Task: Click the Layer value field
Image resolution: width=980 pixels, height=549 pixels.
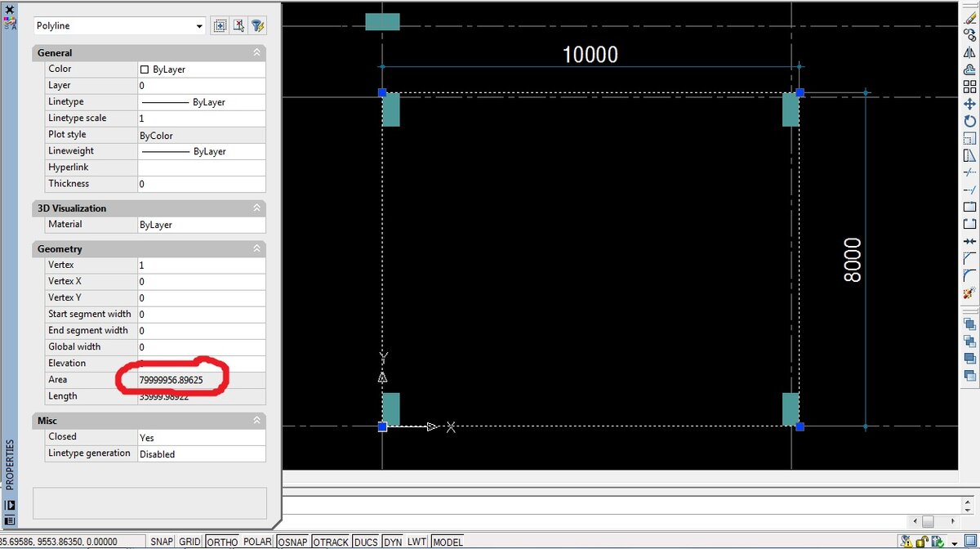Action: [201, 86]
